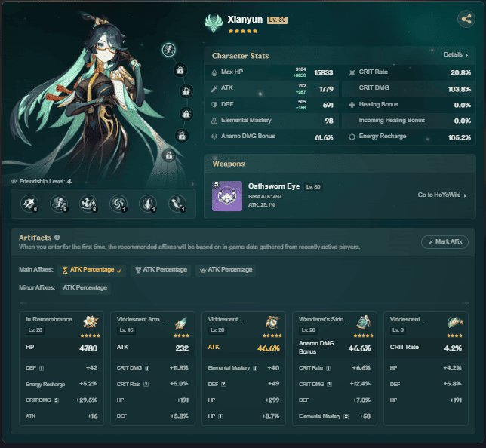The height and width of the screenshot is (448, 486).
Task: Click the Friendship Level: 4 label
Action: (x=45, y=181)
